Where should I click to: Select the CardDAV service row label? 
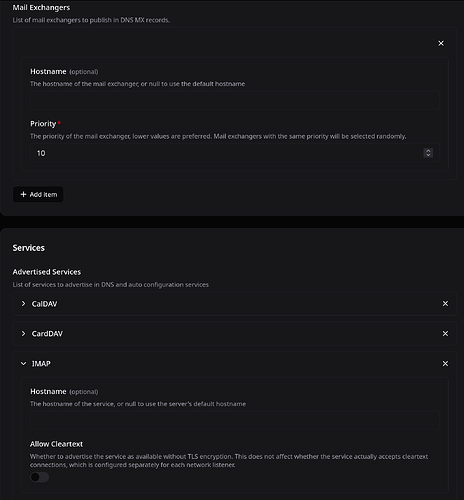pos(47,334)
